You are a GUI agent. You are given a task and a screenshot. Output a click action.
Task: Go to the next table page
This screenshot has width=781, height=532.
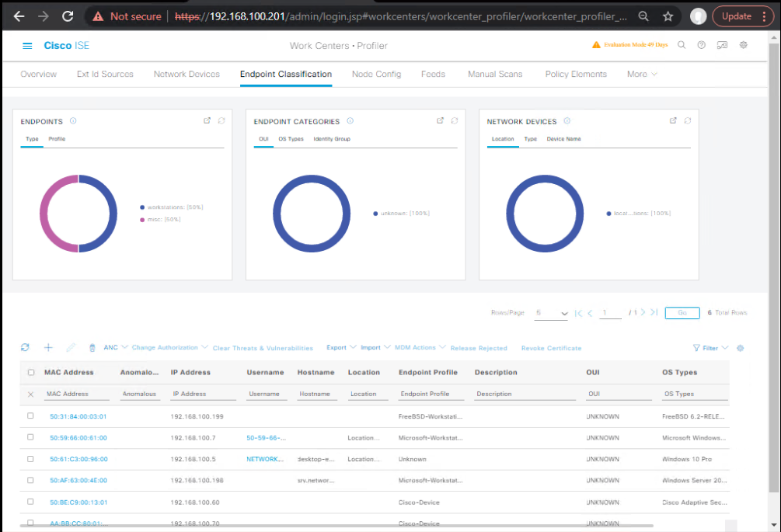pyautogui.click(x=643, y=312)
